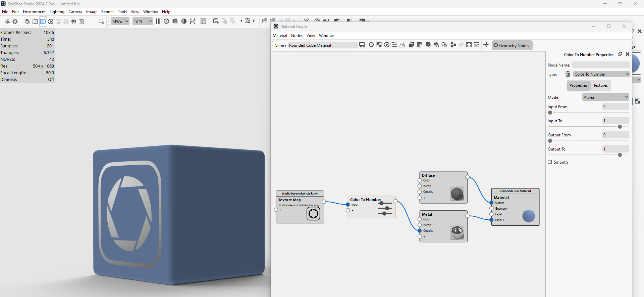Switch to the Textures tab
Screen dimensions: 644x297
pyautogui.click(x=600, y=85)
